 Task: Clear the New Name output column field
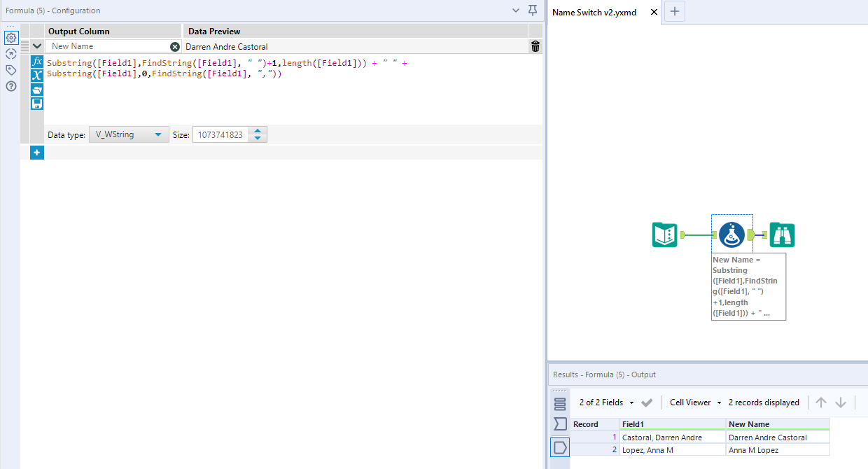(x=174, y=46)
